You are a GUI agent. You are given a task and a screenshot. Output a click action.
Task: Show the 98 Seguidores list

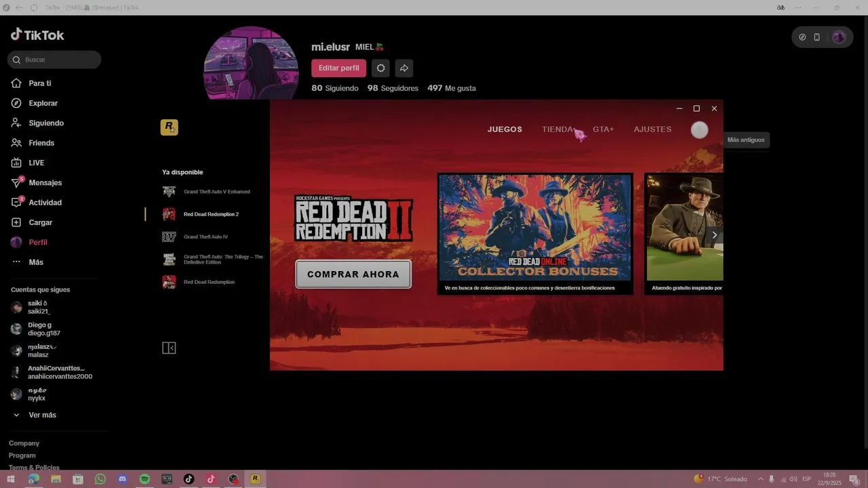393,88
